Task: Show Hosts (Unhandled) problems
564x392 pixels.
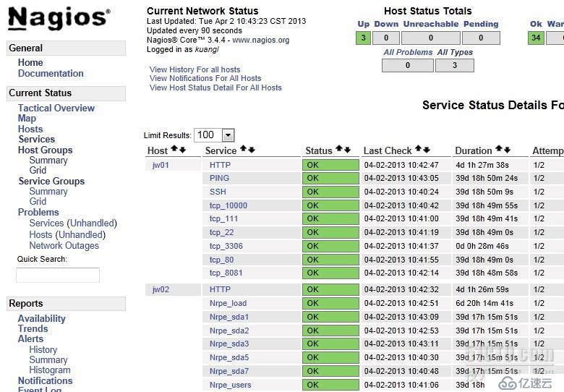Action: tap(67, 235)
